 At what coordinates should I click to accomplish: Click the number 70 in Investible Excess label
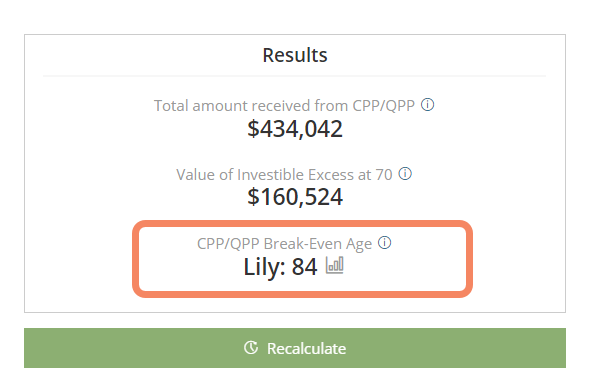384,175
